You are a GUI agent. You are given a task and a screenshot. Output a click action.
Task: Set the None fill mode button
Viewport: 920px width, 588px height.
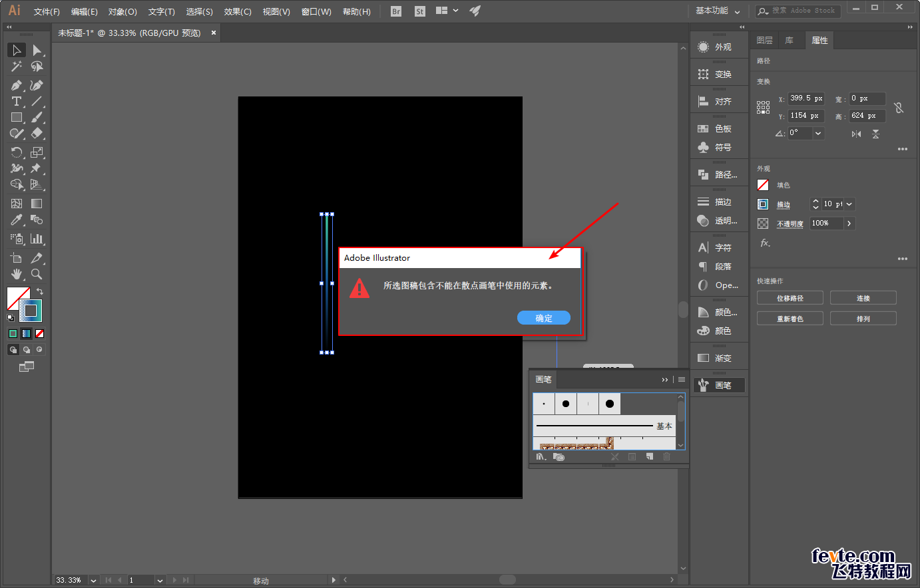pos(40,333)
